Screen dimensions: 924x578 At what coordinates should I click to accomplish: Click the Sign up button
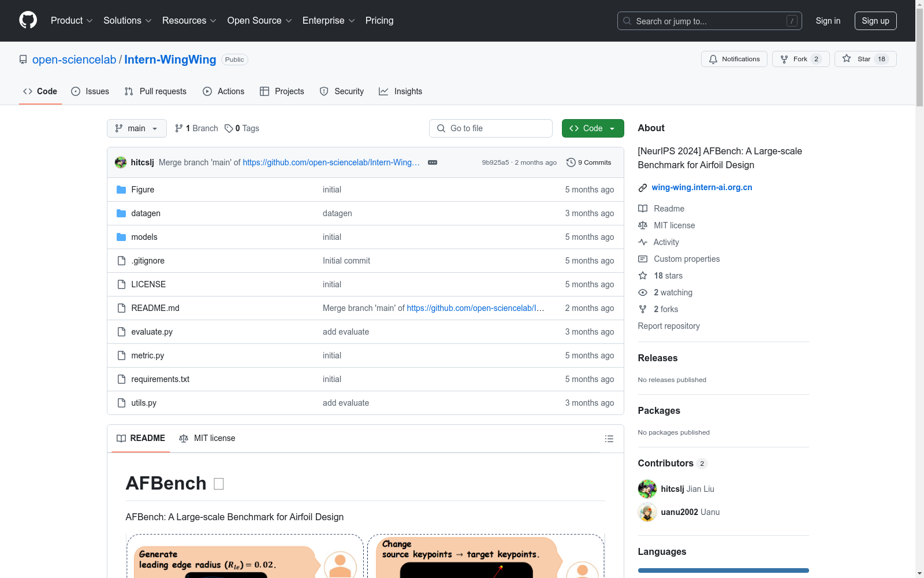pyautogui.click(x=875, y=21)
